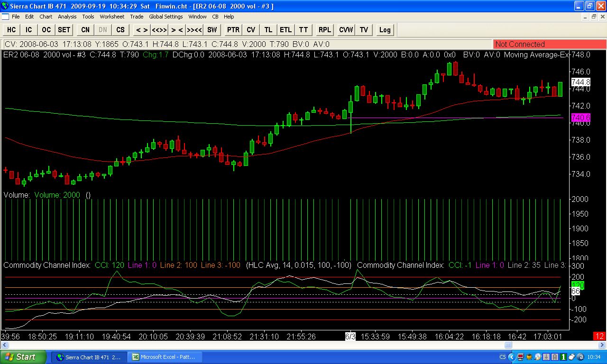Click the scrollbar right arrow below chart
The image size is (607, 364).
[x=602, y=345]
